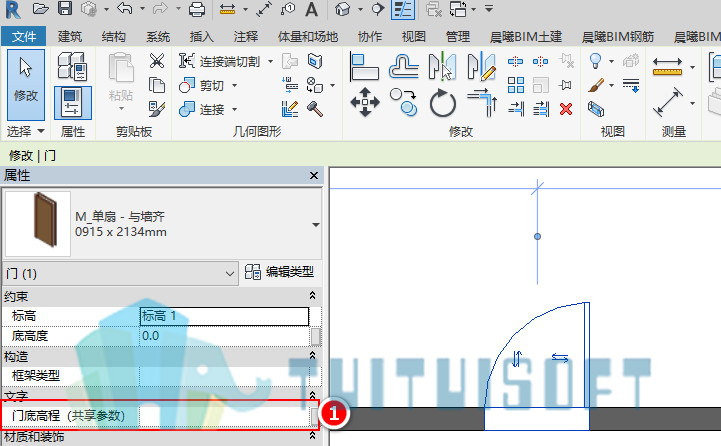Toggle thin lines display
Screen dimensions: 721x446
pyautogui.click(x=403, y=9)
